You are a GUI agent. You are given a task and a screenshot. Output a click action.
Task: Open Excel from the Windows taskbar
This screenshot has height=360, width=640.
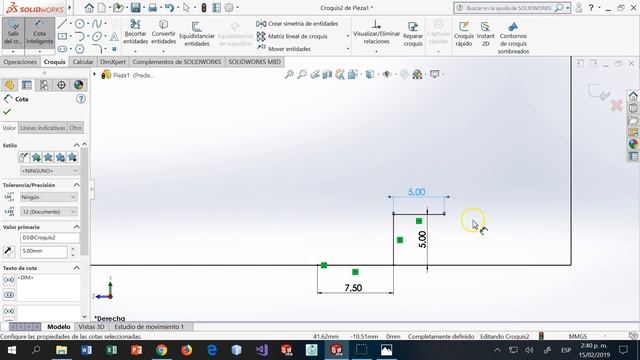[x=111, y=350]
